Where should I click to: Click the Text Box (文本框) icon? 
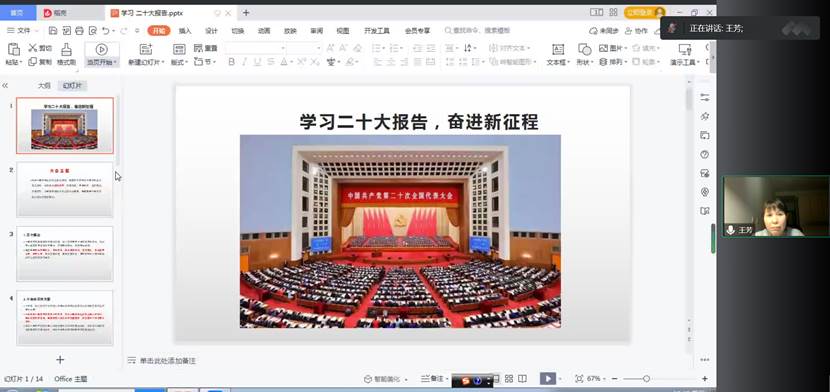(x=558, y=49)
